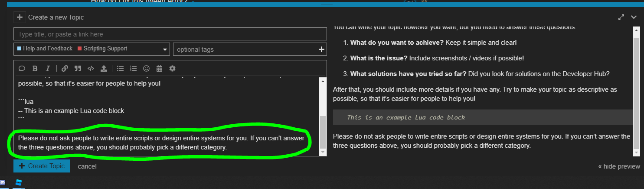Click the Create Topic button

point(42,166)
